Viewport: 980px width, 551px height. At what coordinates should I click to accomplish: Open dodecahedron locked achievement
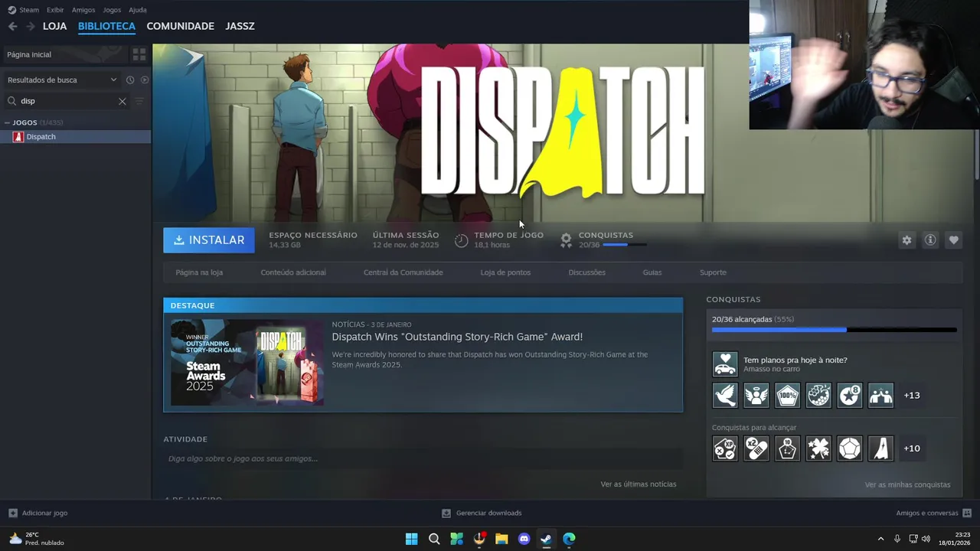[x=850, y=448]
